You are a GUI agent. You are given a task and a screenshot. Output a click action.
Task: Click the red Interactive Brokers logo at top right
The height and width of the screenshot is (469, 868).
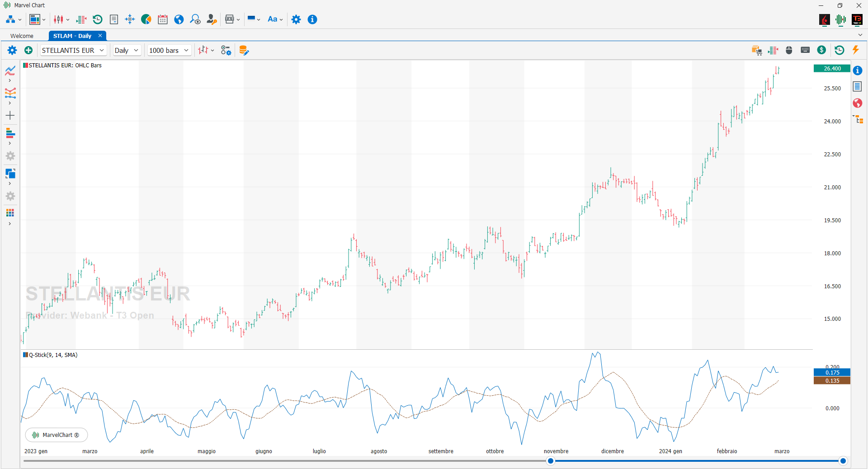[x=824, y=19]
